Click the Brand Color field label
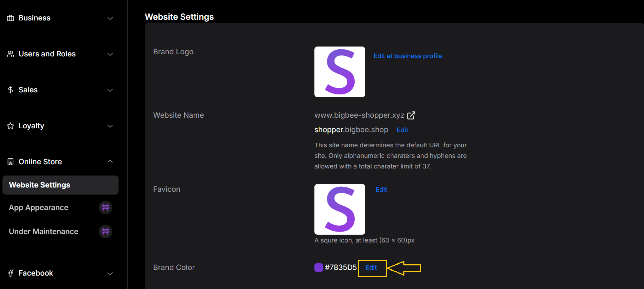Viewport: 644px width, 289px height. click(174, 268)
